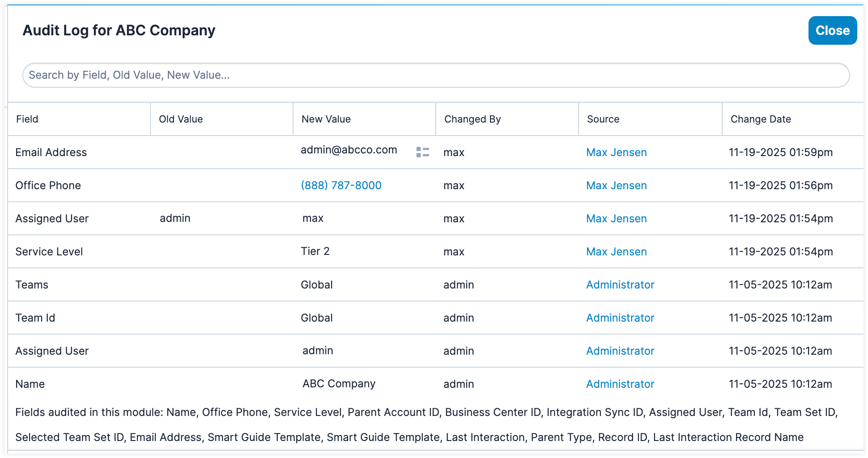Screen dimensions: 868x458
Task: Click the Change Date column header
Action: (760, 119)
